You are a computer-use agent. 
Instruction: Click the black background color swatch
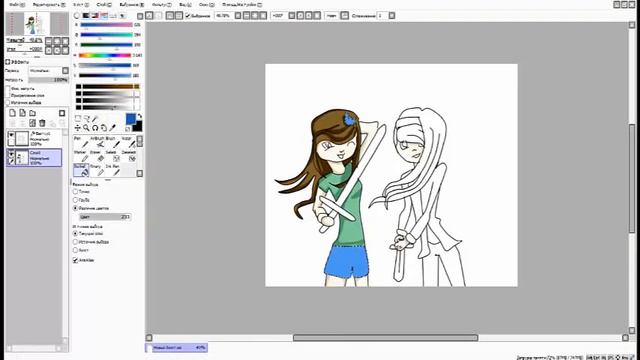tap(139, 127)
